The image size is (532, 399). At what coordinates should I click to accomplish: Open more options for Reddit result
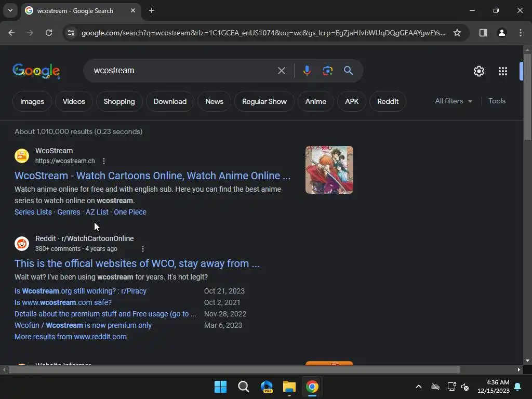143,249
